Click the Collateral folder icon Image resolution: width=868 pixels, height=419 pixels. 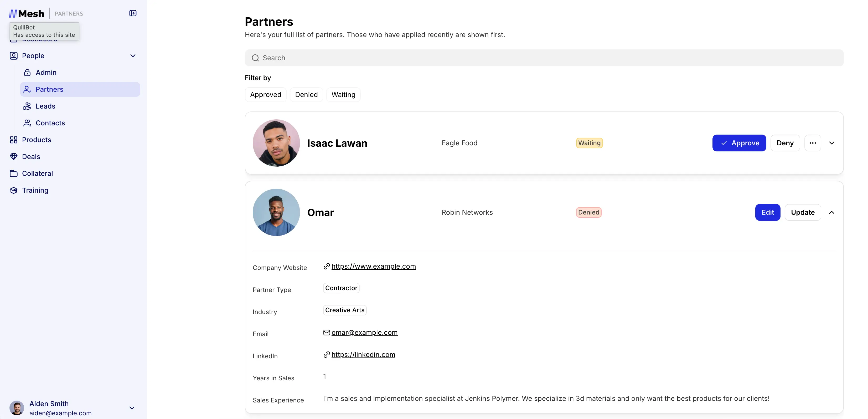pyautogui.click(x=13, y=173)
